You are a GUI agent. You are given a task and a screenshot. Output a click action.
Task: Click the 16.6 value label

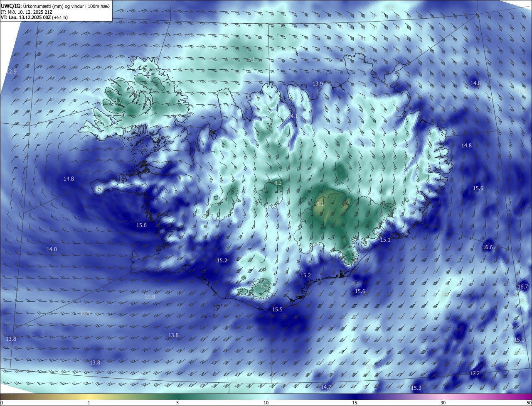coord(488,247)
